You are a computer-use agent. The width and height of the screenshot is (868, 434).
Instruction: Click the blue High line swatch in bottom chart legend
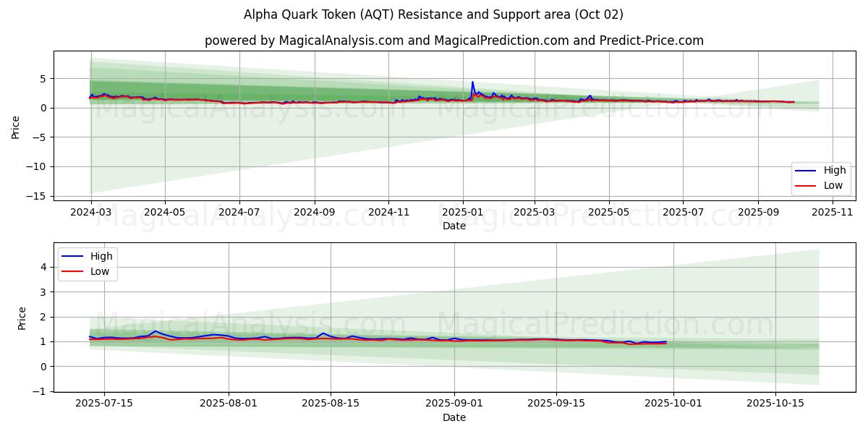71,257
